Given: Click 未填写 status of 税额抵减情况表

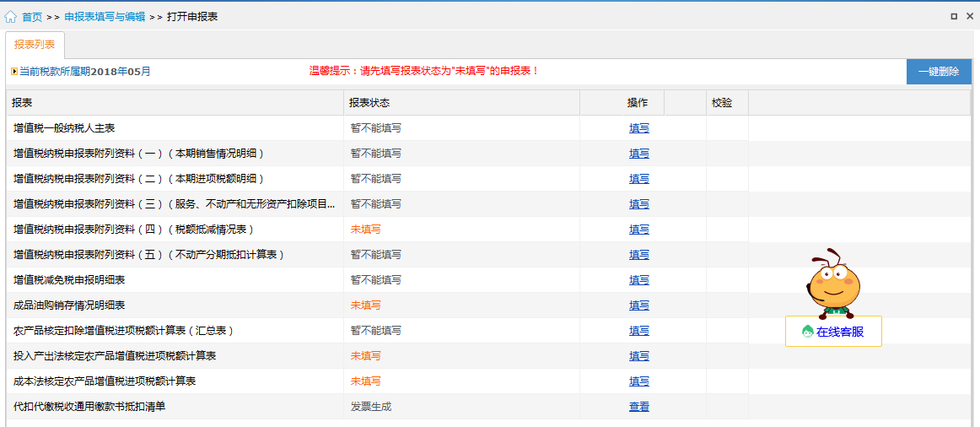Looking at the screenshot, I should pos(366,230).
